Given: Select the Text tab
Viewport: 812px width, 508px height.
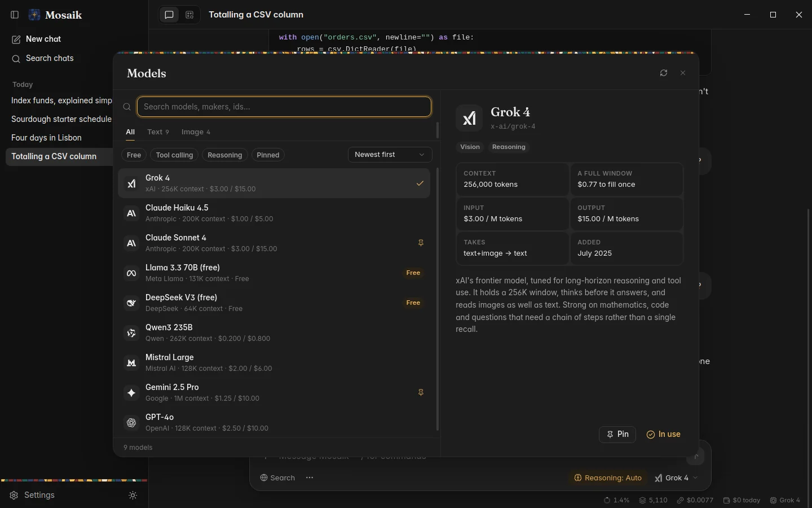Looking at the screenshot, I should tap(158, 132).
